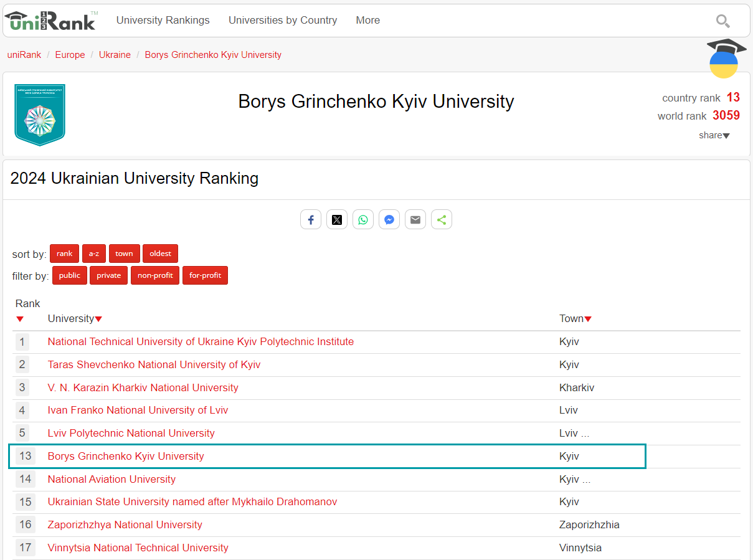The width and height of the screenshot is (753, 560).
Task: Share page using WhatsApp icon
Action: click(x=363, y=220)
